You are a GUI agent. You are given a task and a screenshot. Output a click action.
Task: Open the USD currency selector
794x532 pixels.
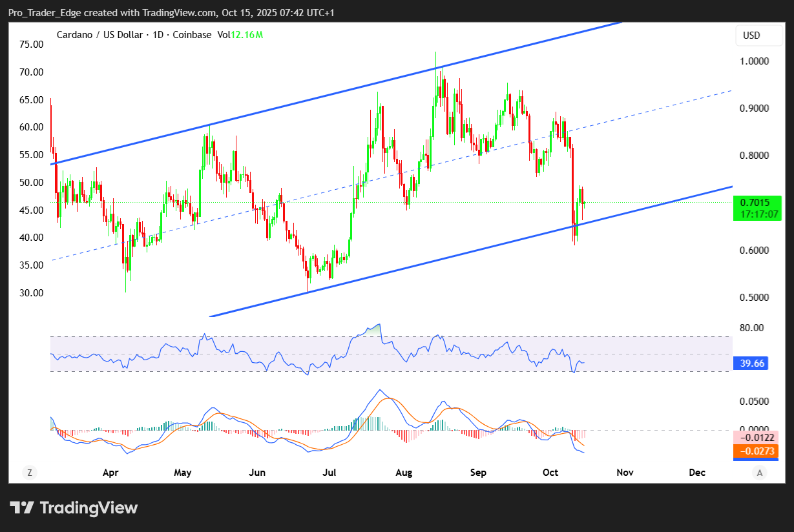tap(751, 36)
